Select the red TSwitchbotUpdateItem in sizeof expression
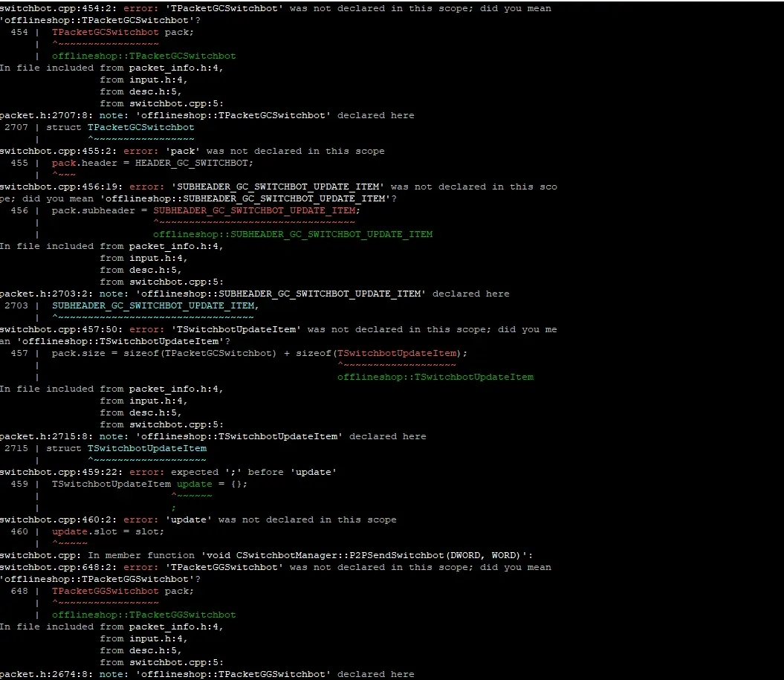Image resolution: width=784 pixels, height=680 pixels. (x=397, y=353)
